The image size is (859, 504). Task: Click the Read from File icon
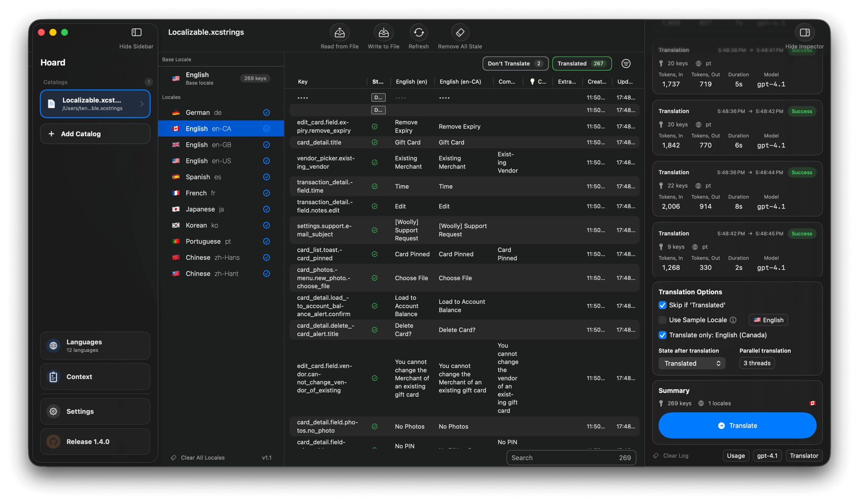click(339, 33)
